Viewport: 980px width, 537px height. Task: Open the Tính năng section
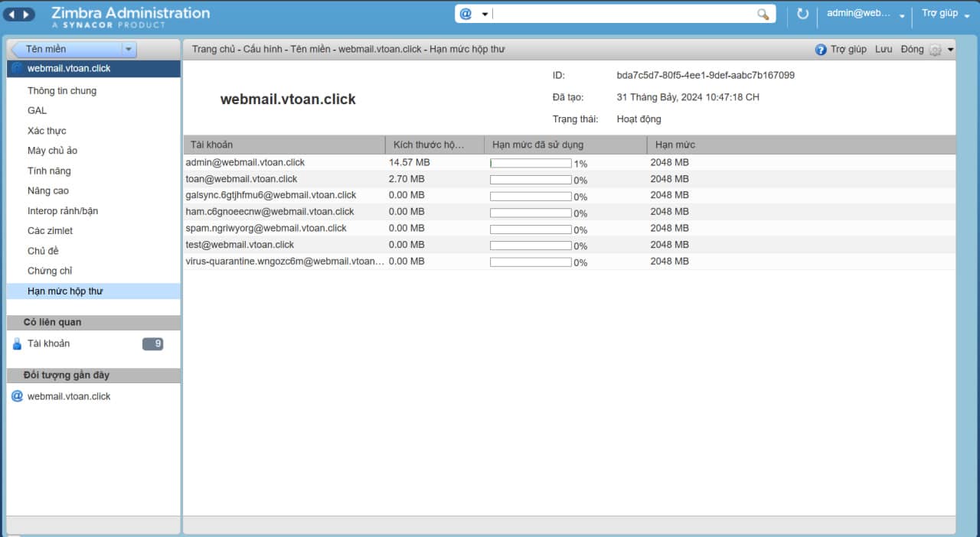pyautogui.click(x=49, y=171)
